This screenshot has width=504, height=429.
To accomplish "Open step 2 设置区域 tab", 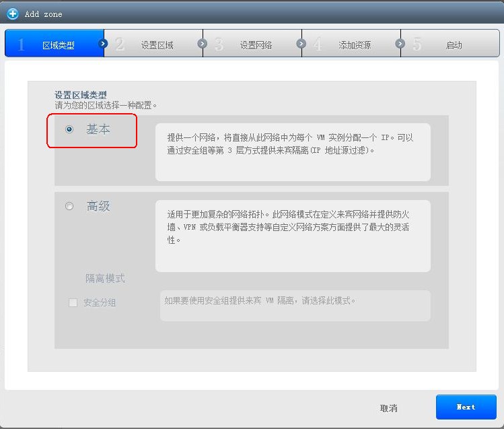I will pos(153,43).
